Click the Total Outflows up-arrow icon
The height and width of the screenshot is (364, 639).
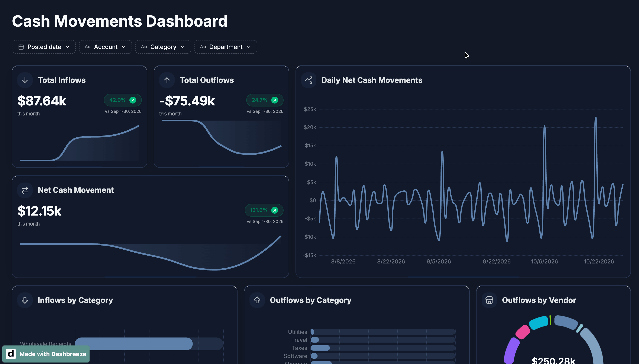(167, 80)
